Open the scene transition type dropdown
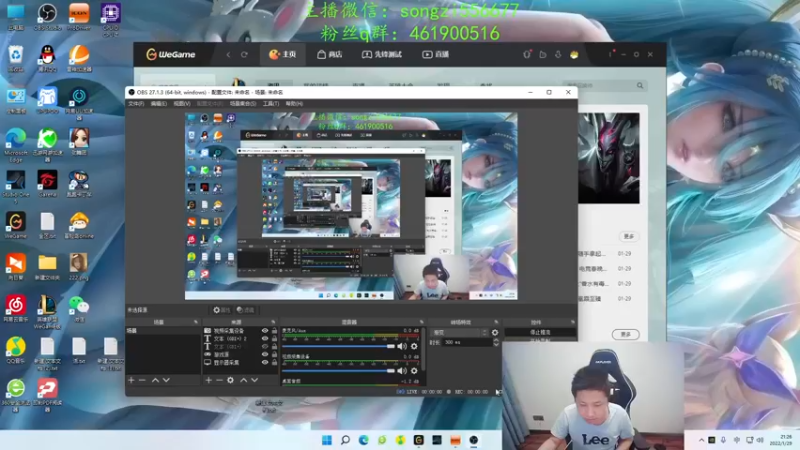Viewport: 800px width, 450px height. [460, 333]
